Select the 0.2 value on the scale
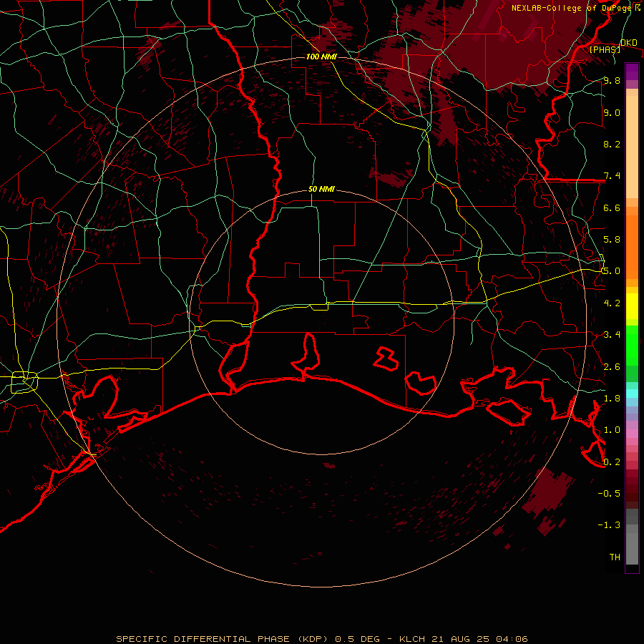 point(612,462)
